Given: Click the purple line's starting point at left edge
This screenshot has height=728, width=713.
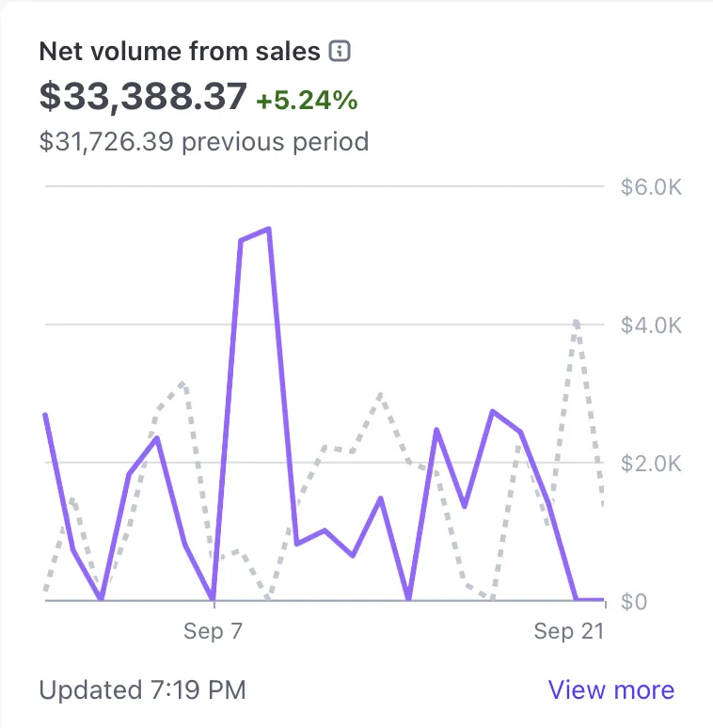Looking at the screenshot, I should 45,415.
